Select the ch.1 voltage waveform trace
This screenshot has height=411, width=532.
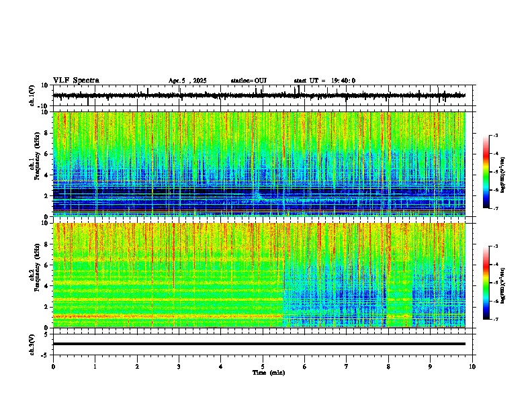point(259,95)
